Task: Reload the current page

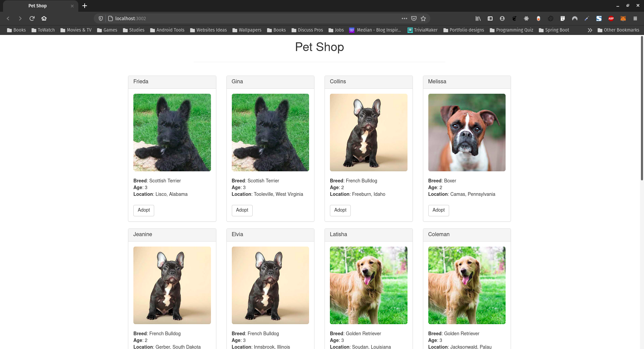Action: pos(32,18)
